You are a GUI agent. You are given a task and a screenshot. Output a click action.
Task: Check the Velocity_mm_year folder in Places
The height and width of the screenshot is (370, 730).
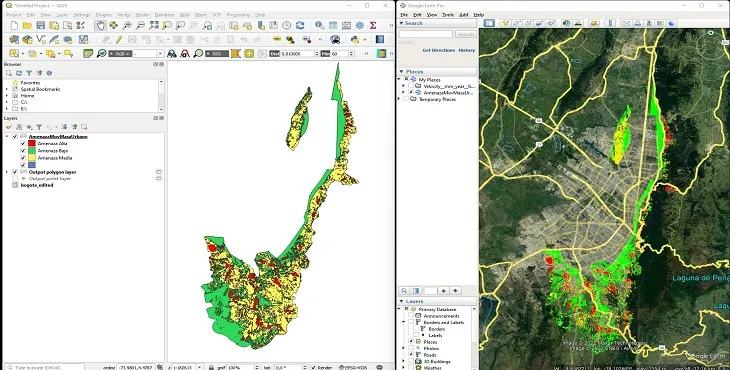point(411,86)
